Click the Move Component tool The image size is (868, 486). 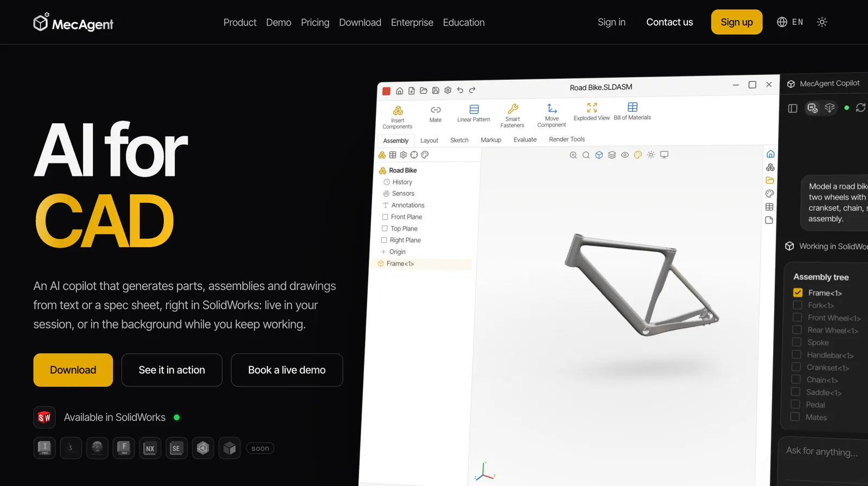(x=552, y=115)
